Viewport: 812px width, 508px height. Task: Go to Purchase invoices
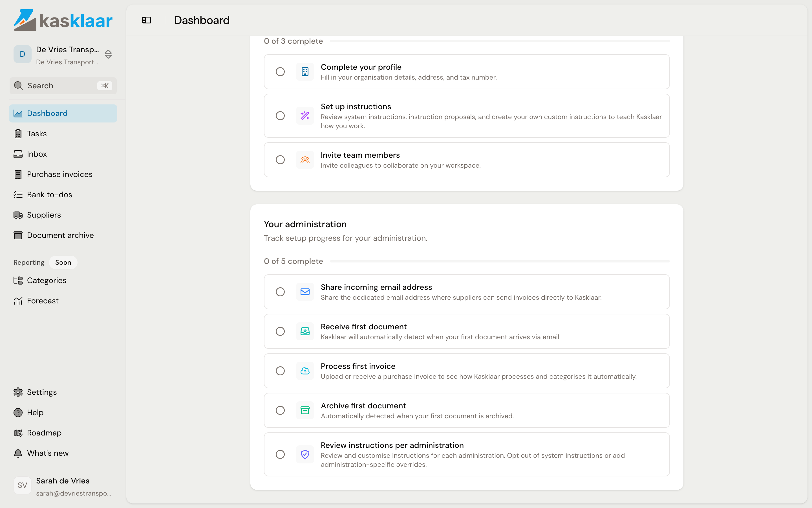pyautogui.click(x=63, y=174)
